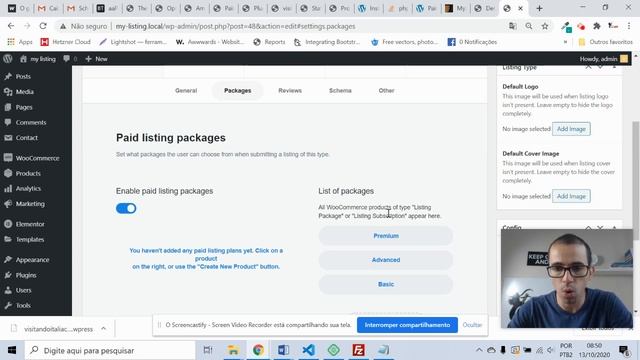The height and width of the screenshot is (360, 640).
Task: Expand the downloaded file options chevron
Action: coord(104,329)
